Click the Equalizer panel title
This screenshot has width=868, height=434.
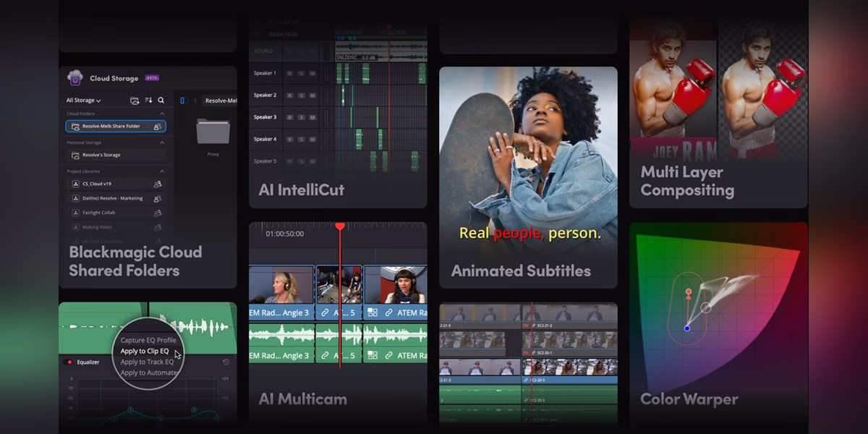88,362
